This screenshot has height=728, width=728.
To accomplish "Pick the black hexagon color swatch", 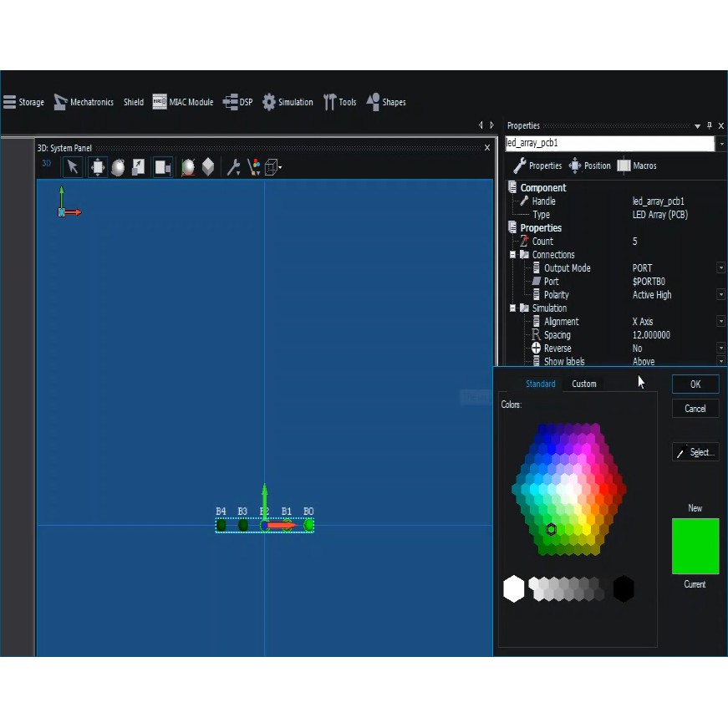I will pyautogui.click(x=624, y=588).
